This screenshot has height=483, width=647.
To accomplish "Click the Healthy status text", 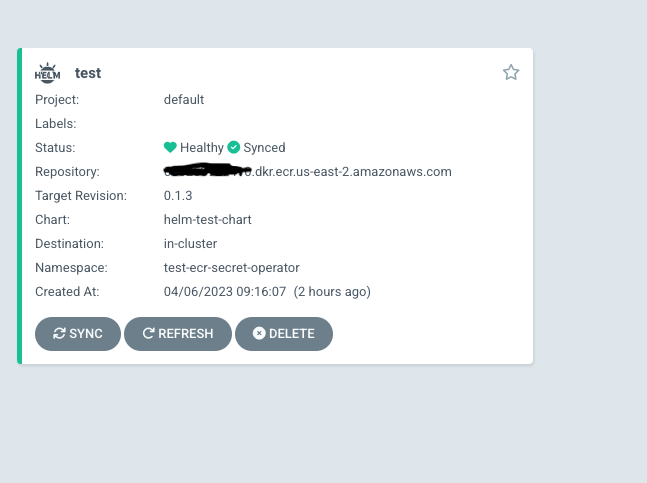I will tap(202, 147).
